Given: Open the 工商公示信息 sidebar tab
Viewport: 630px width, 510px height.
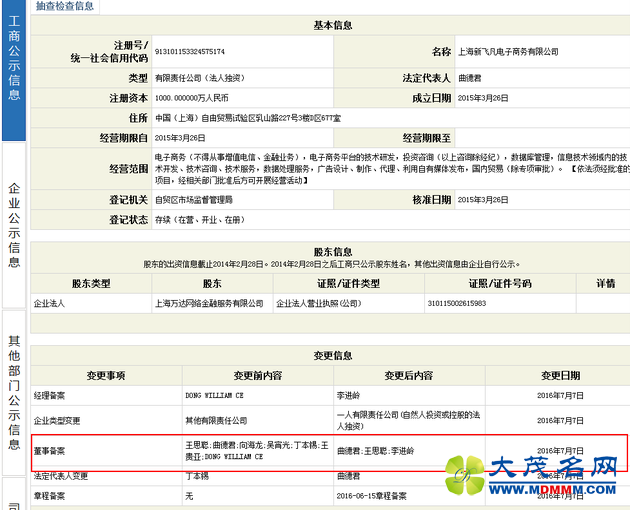Looking at the screenshot, I should pyautogui.click(x=14, y=70).
